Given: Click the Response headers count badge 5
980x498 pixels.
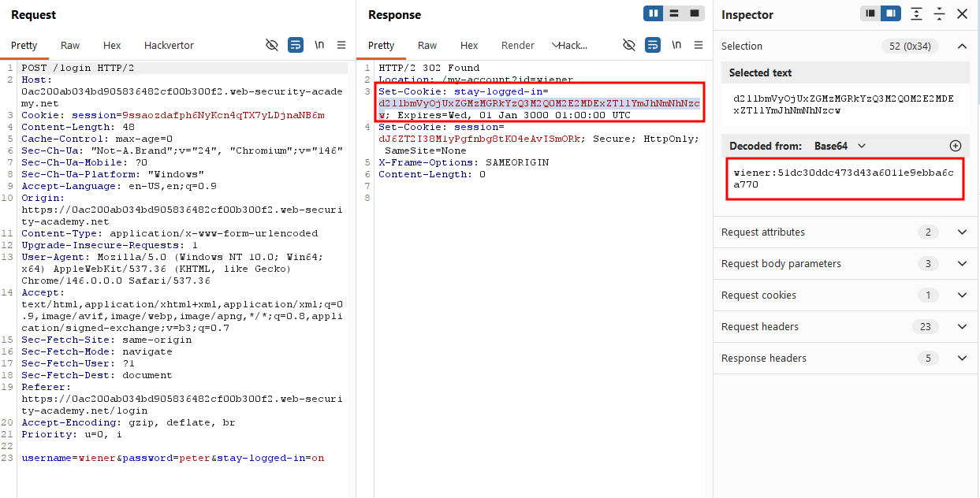Looking at the screenshot, I should (x=927, y=359).
